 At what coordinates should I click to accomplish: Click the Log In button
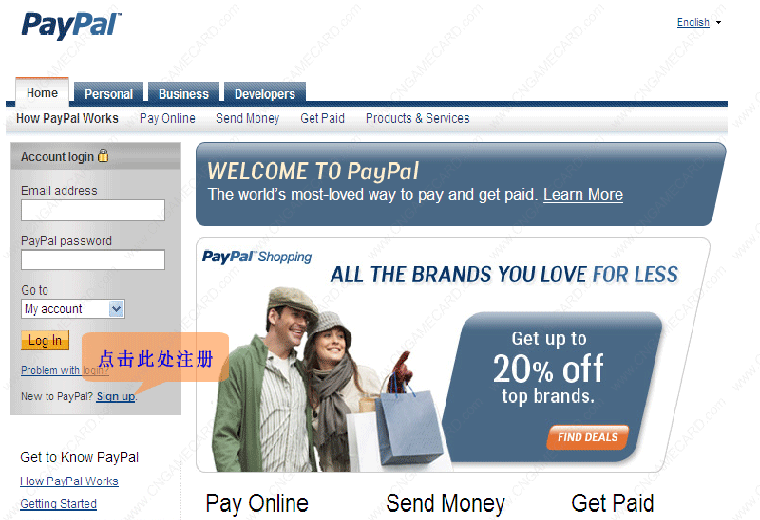point(45,340)
